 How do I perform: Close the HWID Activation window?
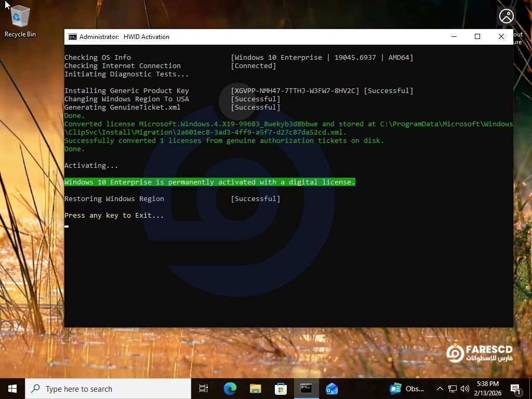point(501,36)
